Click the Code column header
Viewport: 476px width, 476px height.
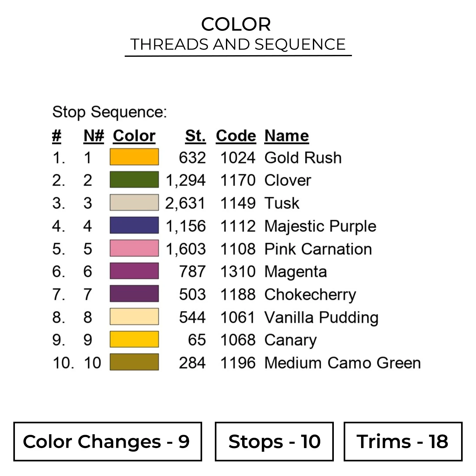click(x=236, y=136)
